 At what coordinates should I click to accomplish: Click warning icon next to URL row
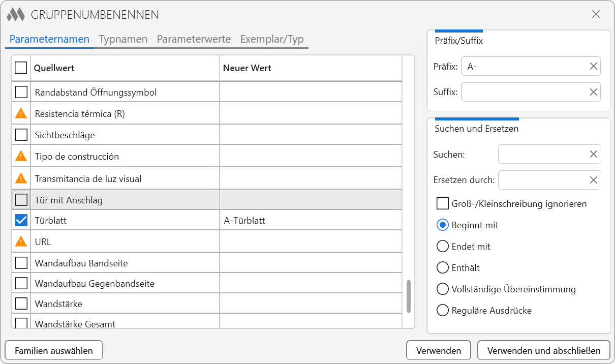coord(21,241)
